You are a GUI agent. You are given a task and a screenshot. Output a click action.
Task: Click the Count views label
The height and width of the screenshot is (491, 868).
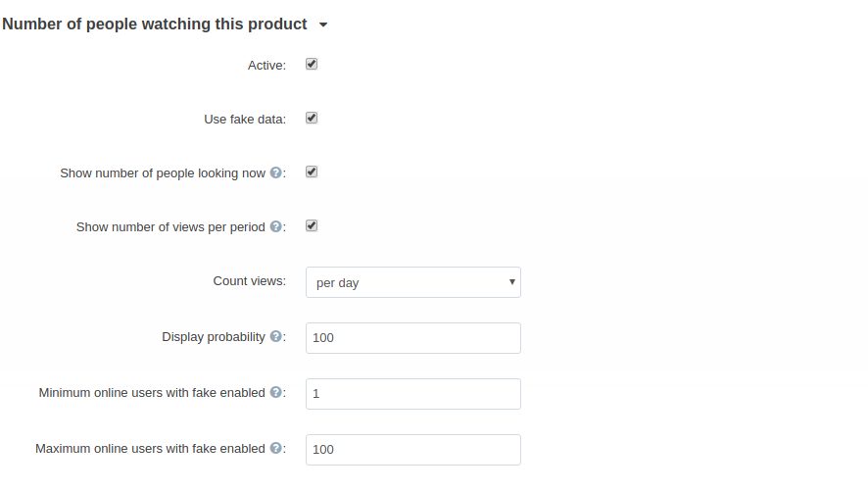tap(250, 281)
